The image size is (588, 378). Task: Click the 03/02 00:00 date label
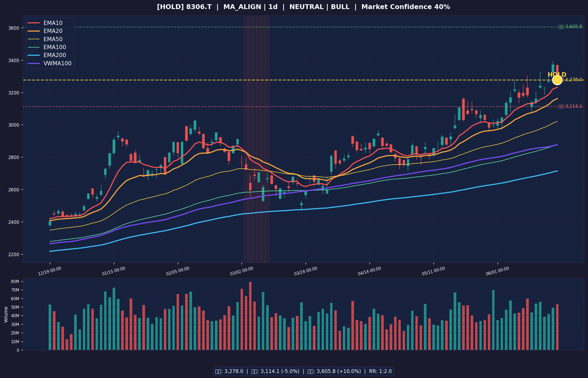coord(242,271)
